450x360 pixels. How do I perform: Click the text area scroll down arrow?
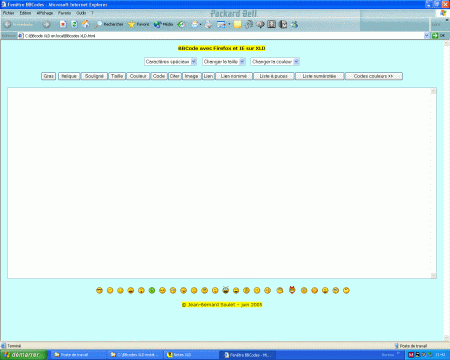tap(433, 275)
